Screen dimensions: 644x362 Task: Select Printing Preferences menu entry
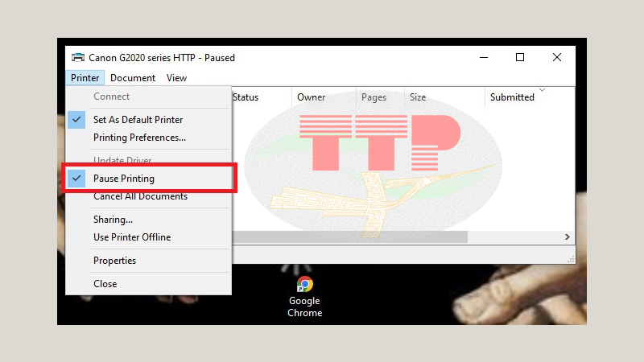point(139,138)
